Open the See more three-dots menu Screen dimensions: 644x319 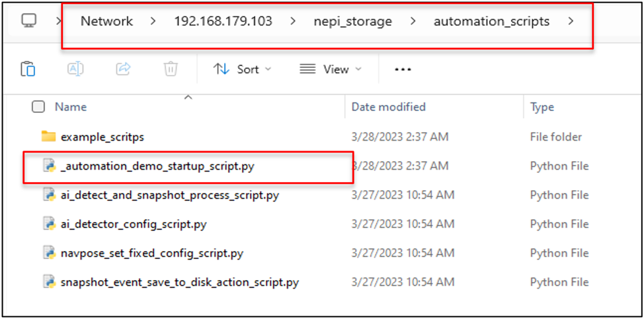click(x=403, y=70)
